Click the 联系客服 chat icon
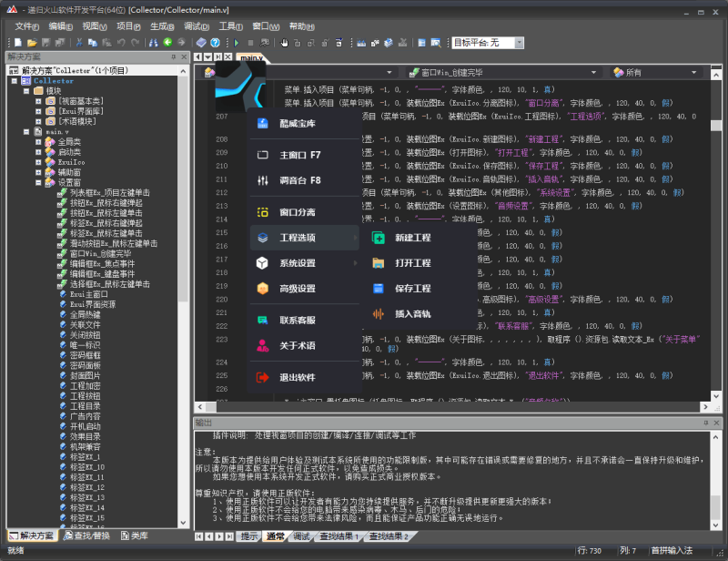Viewport: 728px width, 561px height. pyautogui.click(x=262, y=321)
